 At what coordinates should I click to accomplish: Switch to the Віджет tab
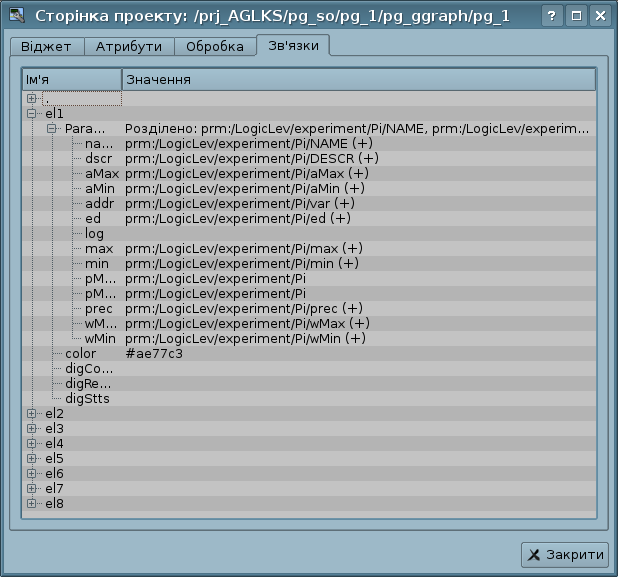pyautogui.click(x=47, y=47)
